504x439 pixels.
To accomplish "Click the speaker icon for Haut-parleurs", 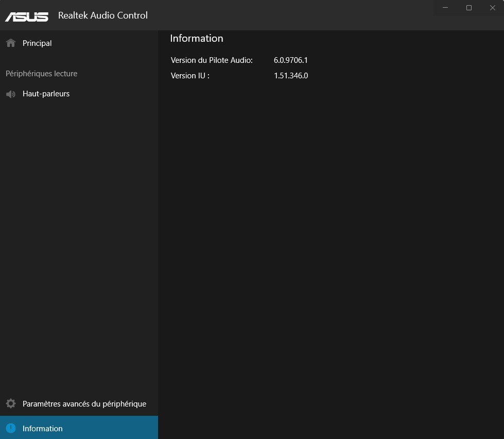I will 10,94.
